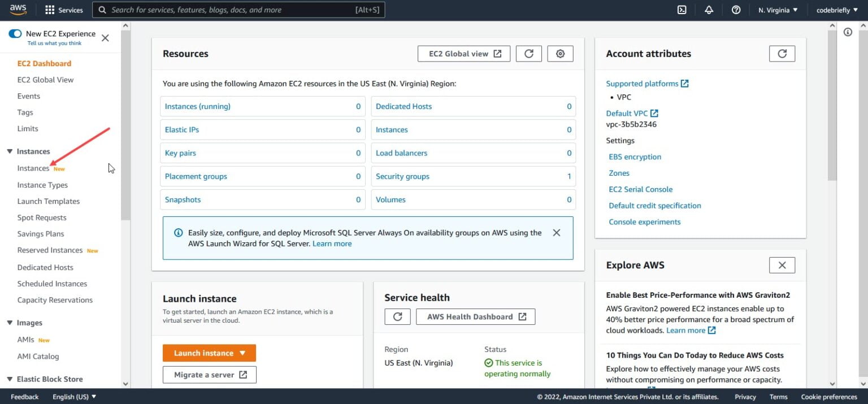Open EC2 Global view
The image size is (868, 404).
point(463,53)
